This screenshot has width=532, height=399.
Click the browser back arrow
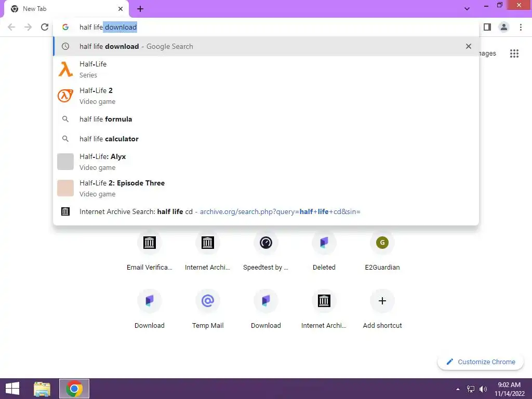pos(11,27)
